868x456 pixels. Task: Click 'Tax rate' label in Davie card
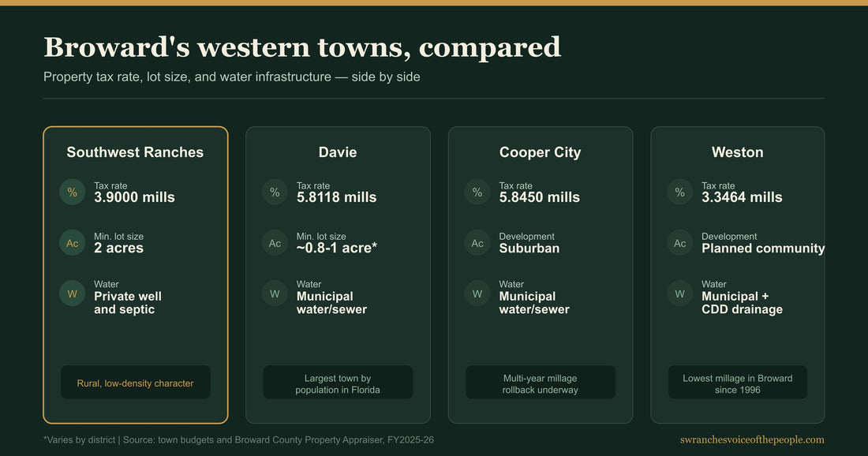312,185
